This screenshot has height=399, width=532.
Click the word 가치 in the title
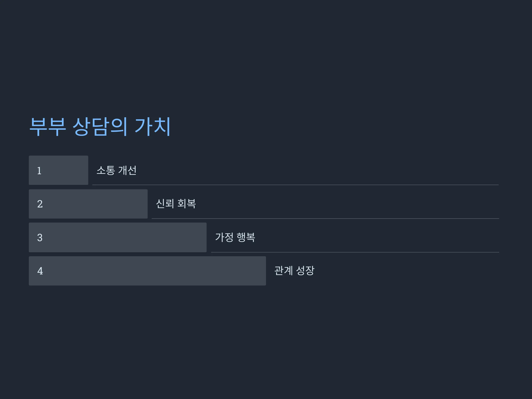153,127
